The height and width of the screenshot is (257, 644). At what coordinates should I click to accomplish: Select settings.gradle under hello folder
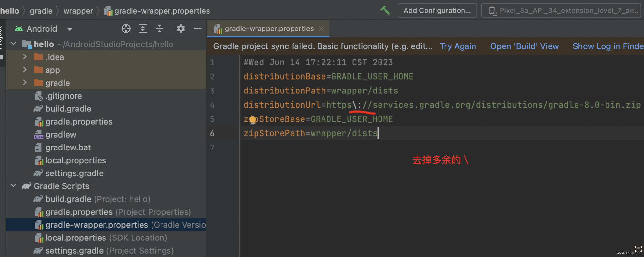[74, 173]
